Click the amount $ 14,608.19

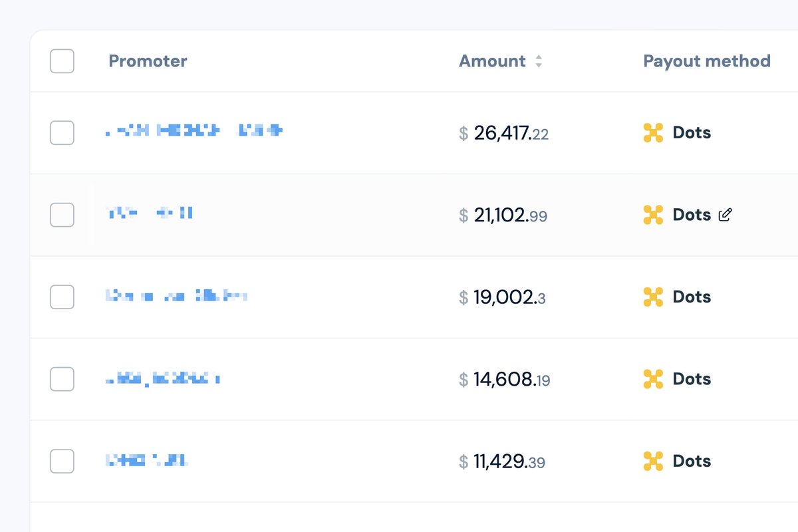coord(505,380)
